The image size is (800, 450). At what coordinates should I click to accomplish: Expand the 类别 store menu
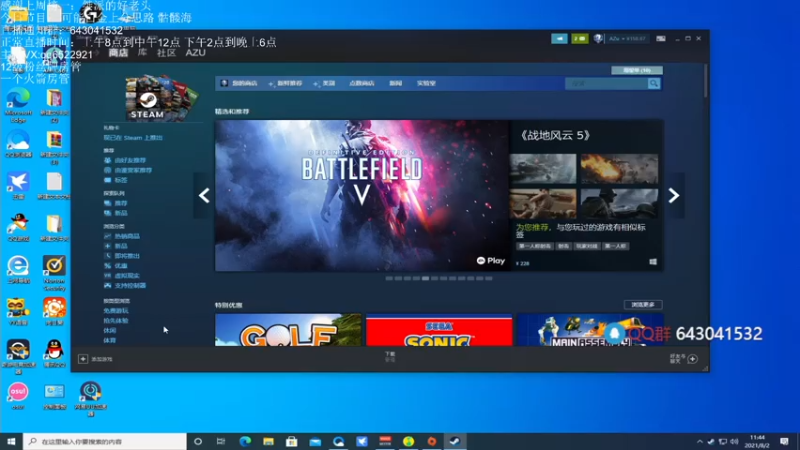[x=324, y=83]
